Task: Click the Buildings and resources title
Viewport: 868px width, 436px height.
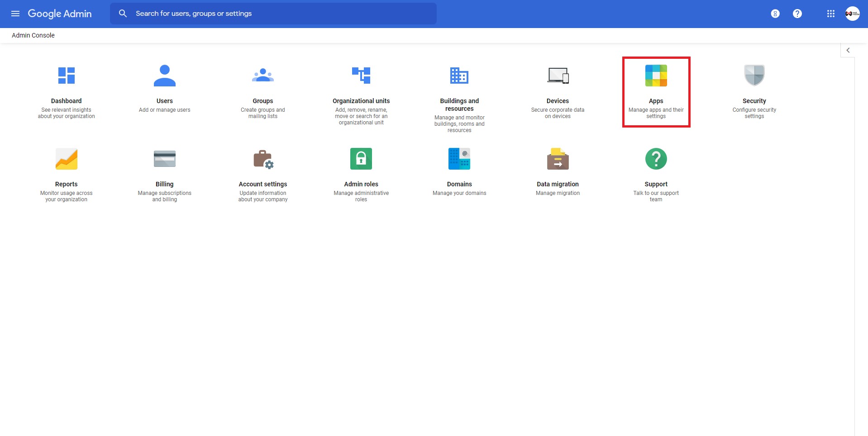Action: point(459,104)
